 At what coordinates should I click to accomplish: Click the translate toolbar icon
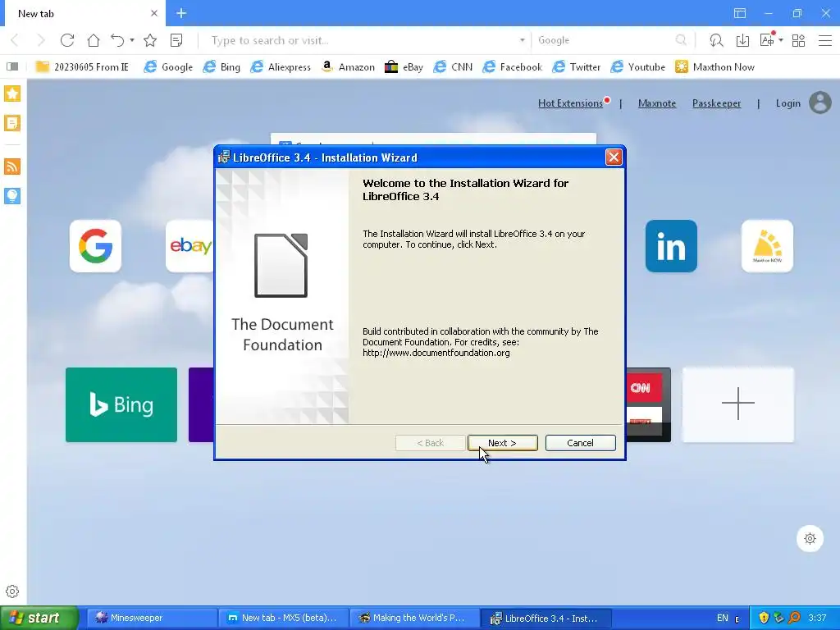tap(767, 40)
